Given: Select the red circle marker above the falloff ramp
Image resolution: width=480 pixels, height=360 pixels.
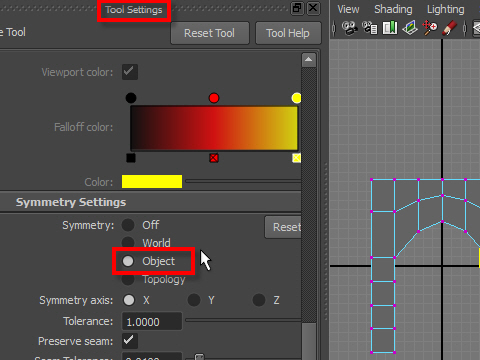Looking at the screenshot, I should 214,98.
